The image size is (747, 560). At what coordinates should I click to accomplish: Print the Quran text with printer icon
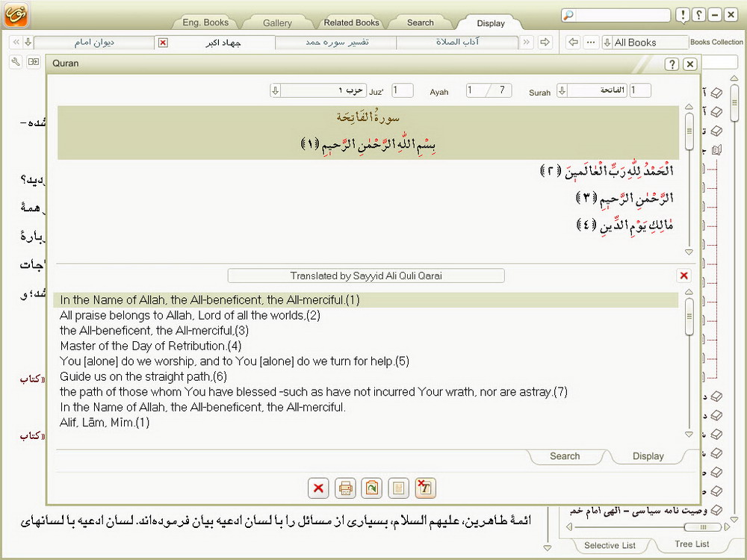pos(345,488)
